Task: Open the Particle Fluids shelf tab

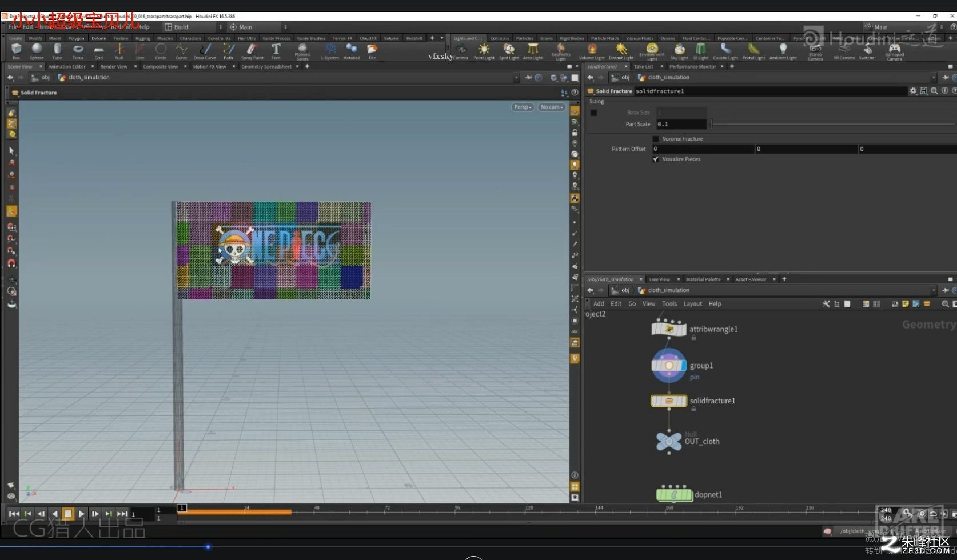Action: (605, 38)
